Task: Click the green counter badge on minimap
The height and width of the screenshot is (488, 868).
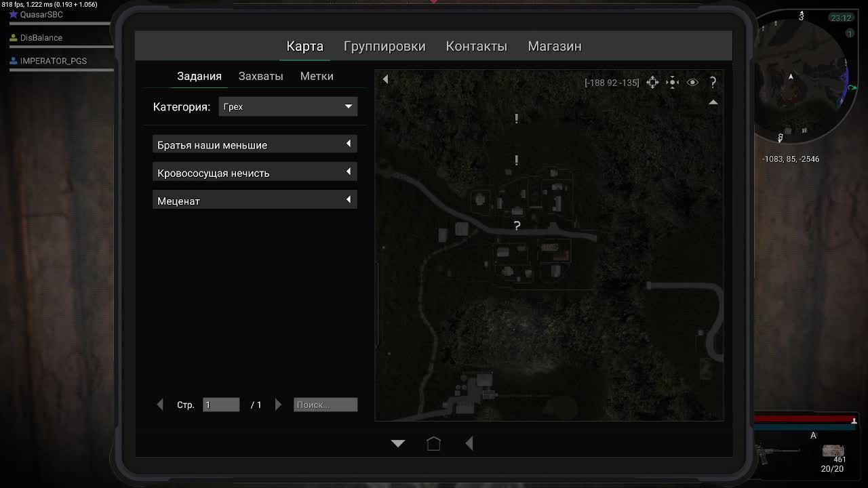Action: (850, 33)
